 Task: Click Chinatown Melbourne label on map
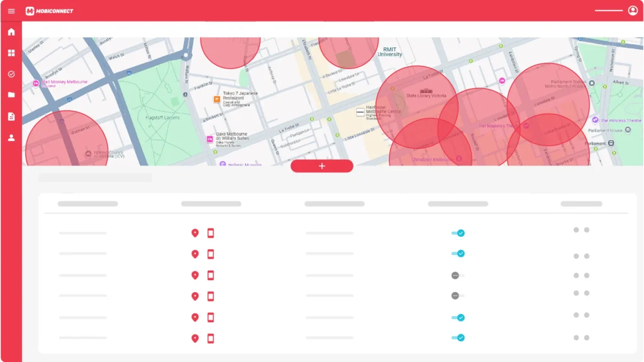tap(430, 160)
